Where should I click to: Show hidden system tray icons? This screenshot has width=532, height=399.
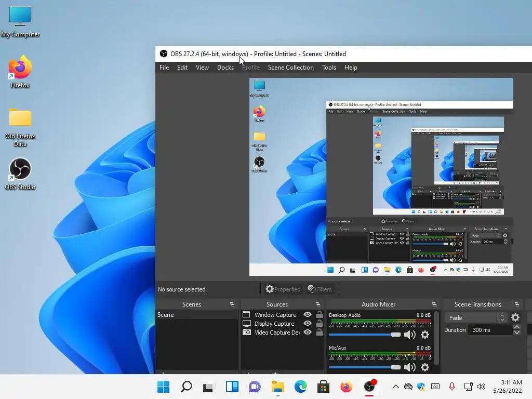click(395, 386)
